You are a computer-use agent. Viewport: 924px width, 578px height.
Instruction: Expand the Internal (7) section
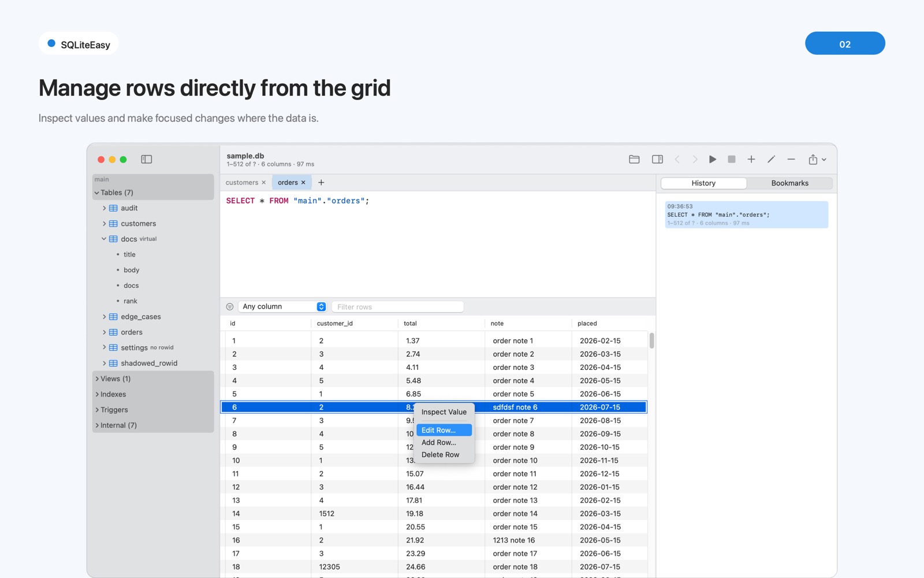[96, 426]
